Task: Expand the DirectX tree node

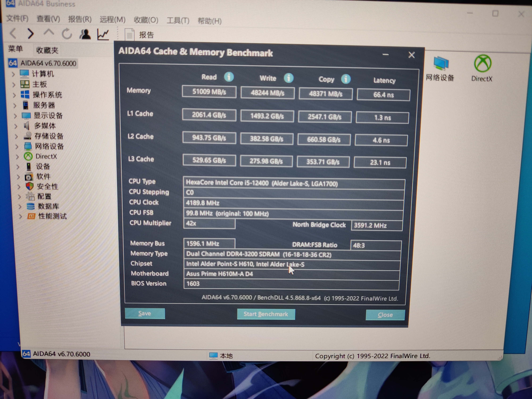Action: click(x=17, y=157)
